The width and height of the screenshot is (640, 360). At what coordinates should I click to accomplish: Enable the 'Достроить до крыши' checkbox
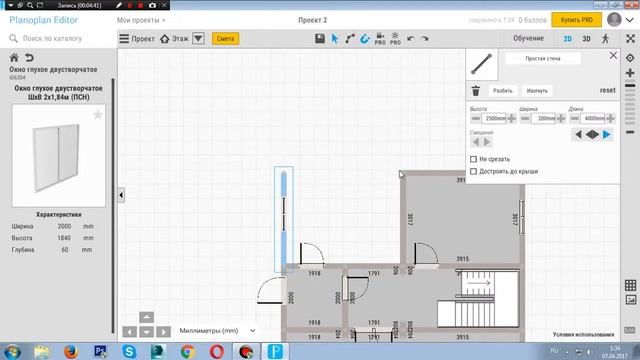[x=473, y=171]
